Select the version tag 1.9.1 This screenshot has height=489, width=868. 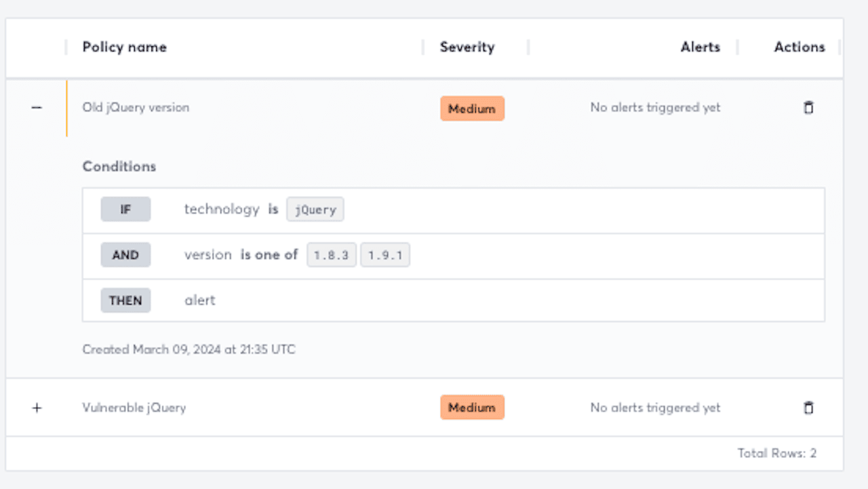click(385, 255)
